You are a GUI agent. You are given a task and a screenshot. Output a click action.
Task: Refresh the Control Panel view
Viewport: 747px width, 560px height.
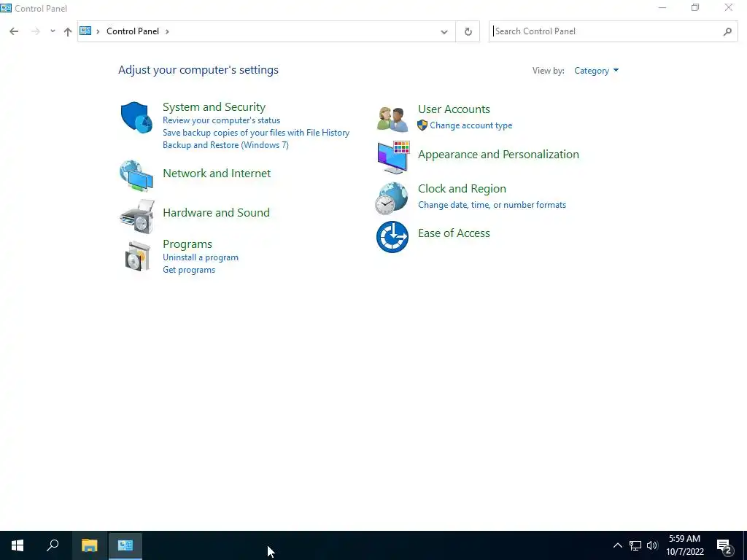pos(468,31)
